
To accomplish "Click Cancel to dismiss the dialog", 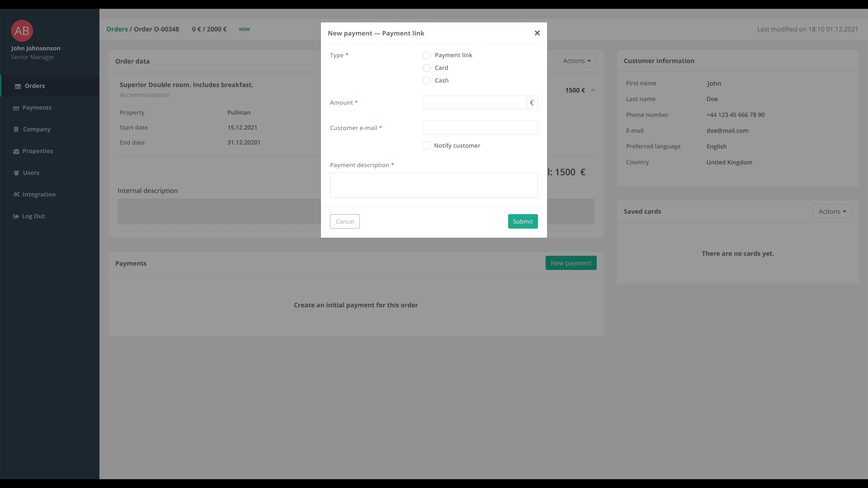I will tap(345, 221).
